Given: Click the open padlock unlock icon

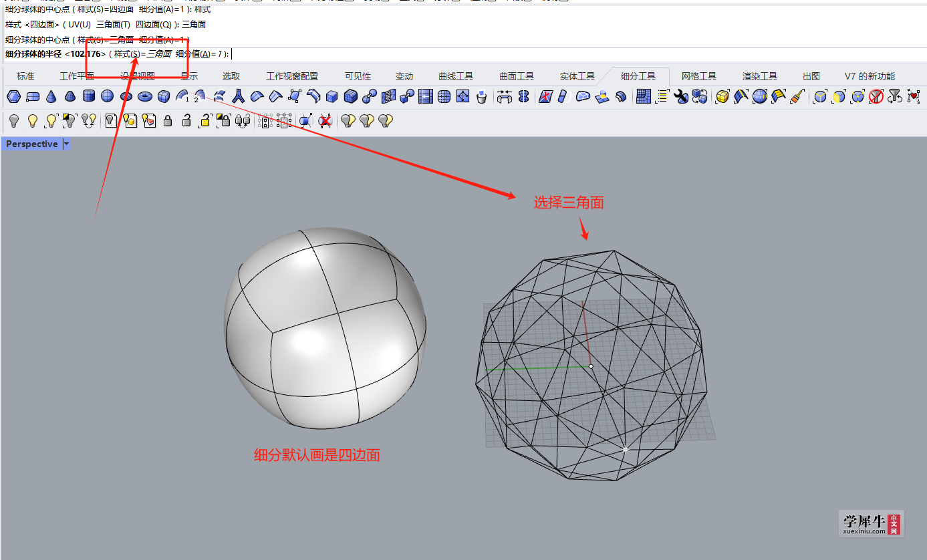Looking at the screenshot, I should 186,121.
